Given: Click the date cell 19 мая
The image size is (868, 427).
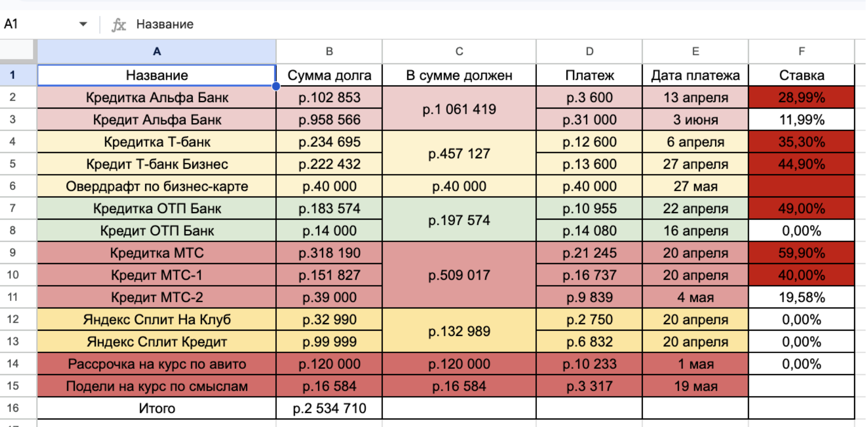Looking at the screenshot, I should point(696,386).
